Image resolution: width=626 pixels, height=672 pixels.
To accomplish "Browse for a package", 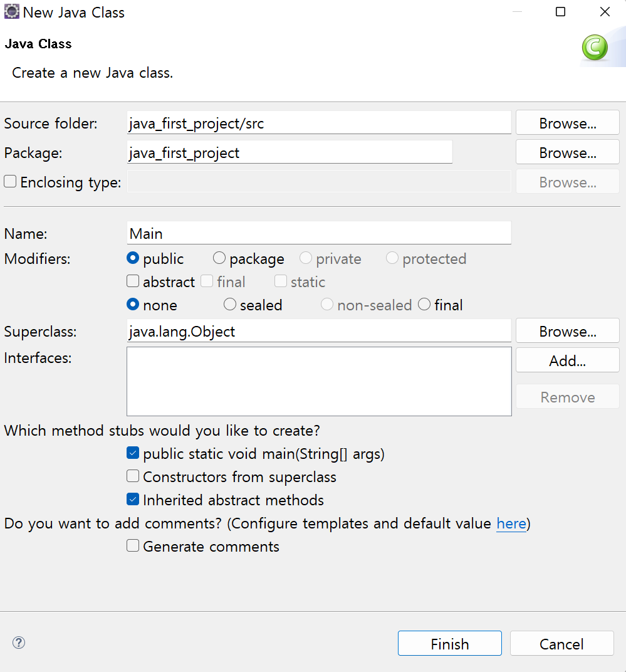I will click(x=567, y=152).
